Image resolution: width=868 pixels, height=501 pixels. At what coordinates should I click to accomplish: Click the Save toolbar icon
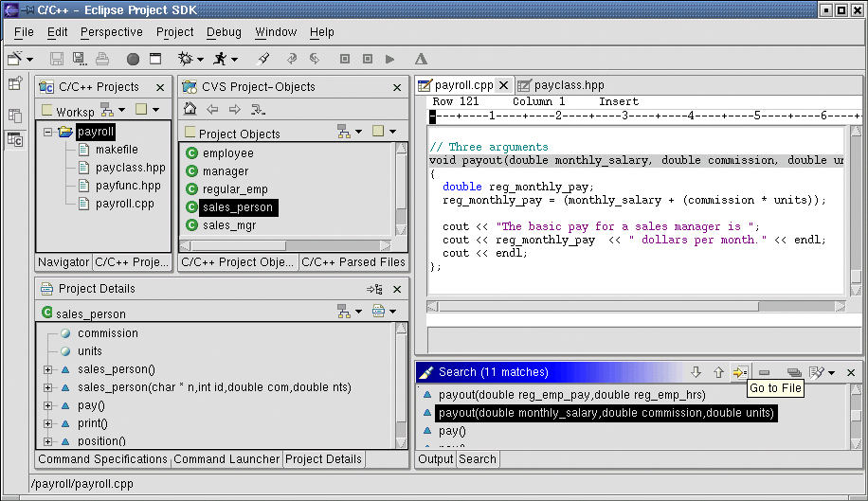pyautogui.click(x=57, y=59)
